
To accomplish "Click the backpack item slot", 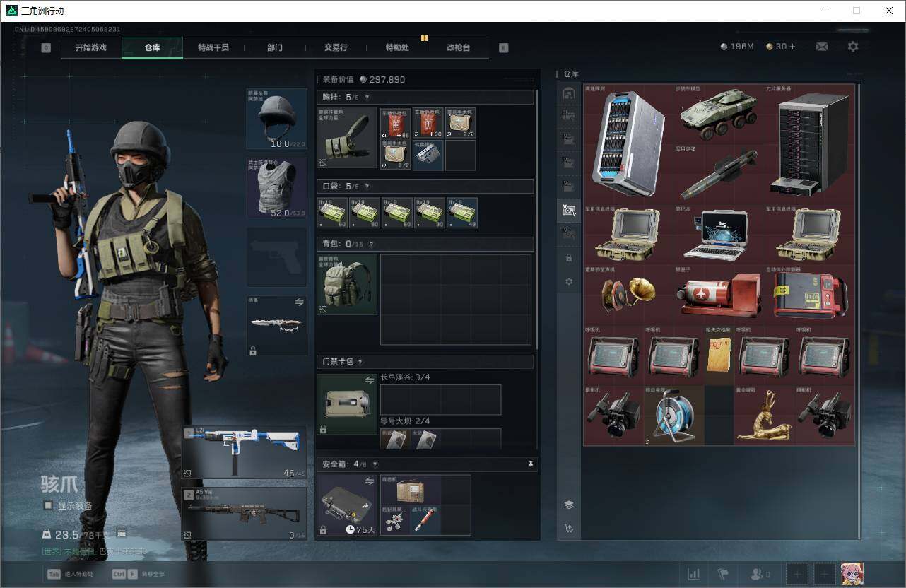I will coord(347,284).
